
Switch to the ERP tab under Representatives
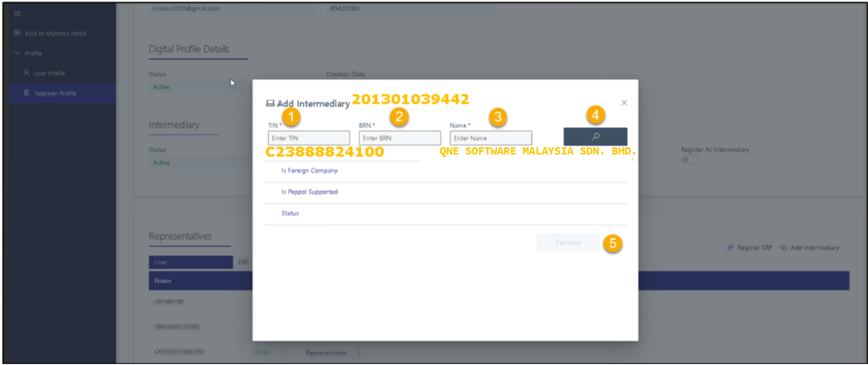243,262
